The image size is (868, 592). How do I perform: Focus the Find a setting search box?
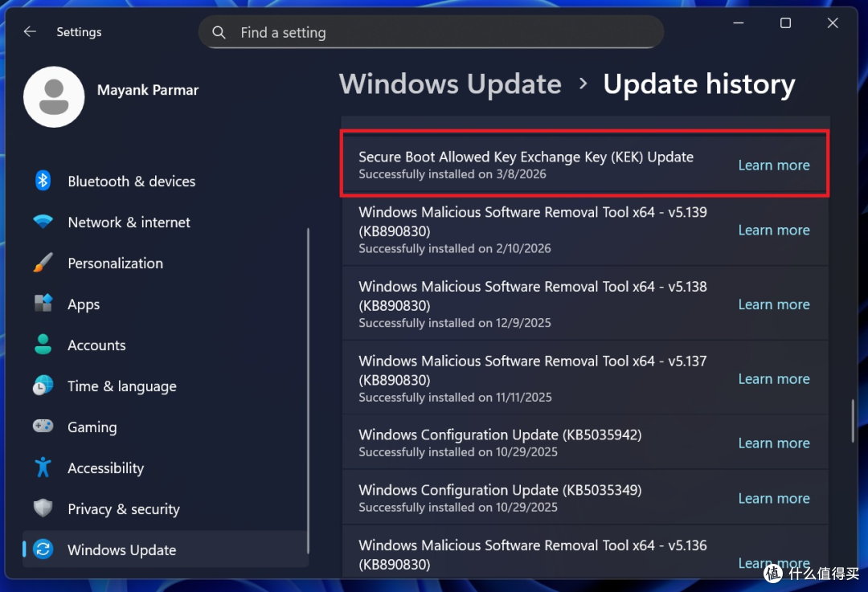tap(431, 32)
